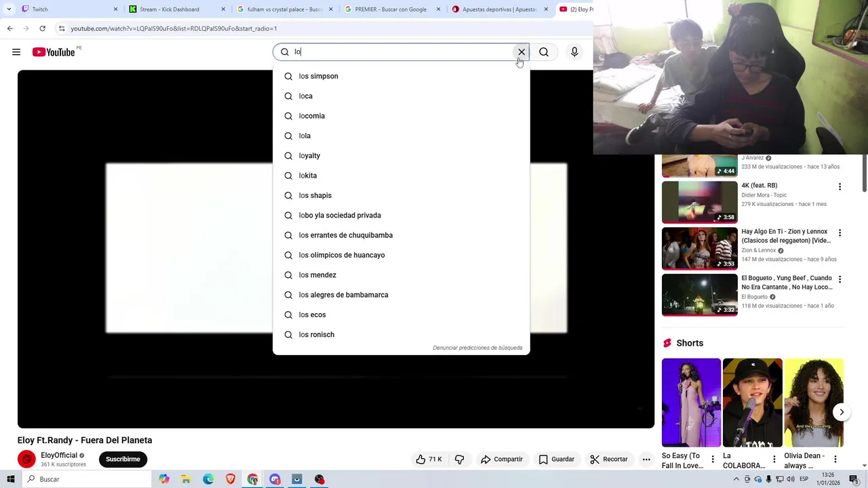Open options for 'La COLABORA...' short
Viewport: 868px width, 488px height.
tap(774, 460)
